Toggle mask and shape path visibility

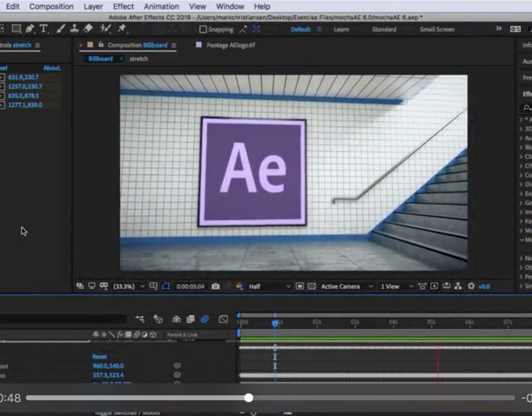click(x=166, y=286)
